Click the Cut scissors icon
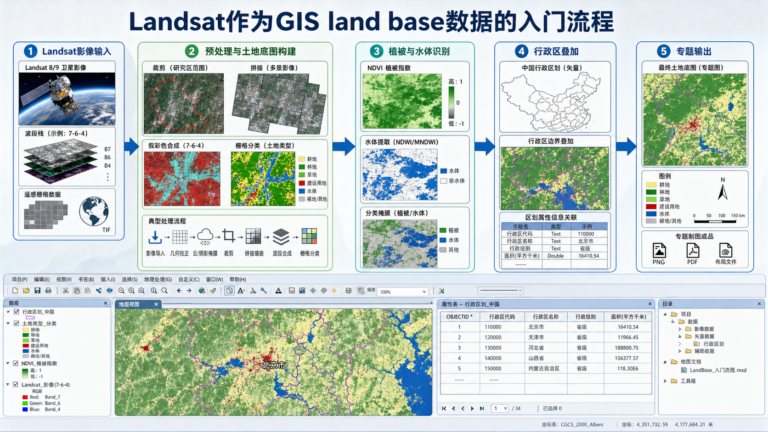 pyautogui.click(x=66, y=290)
